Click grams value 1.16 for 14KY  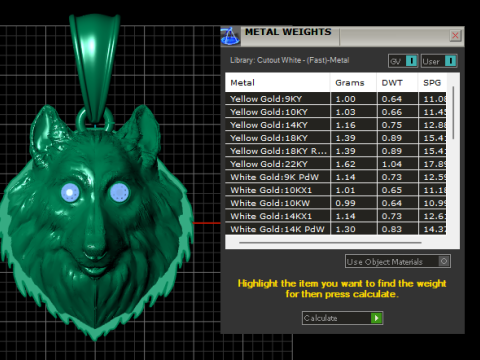coord(346,125)
